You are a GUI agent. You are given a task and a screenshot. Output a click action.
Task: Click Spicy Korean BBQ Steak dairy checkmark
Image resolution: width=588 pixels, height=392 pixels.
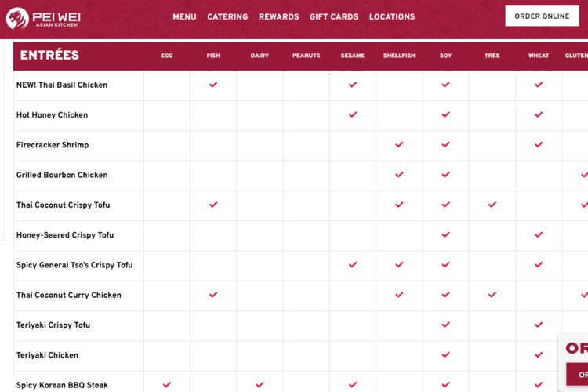click(x=260, y=385)
